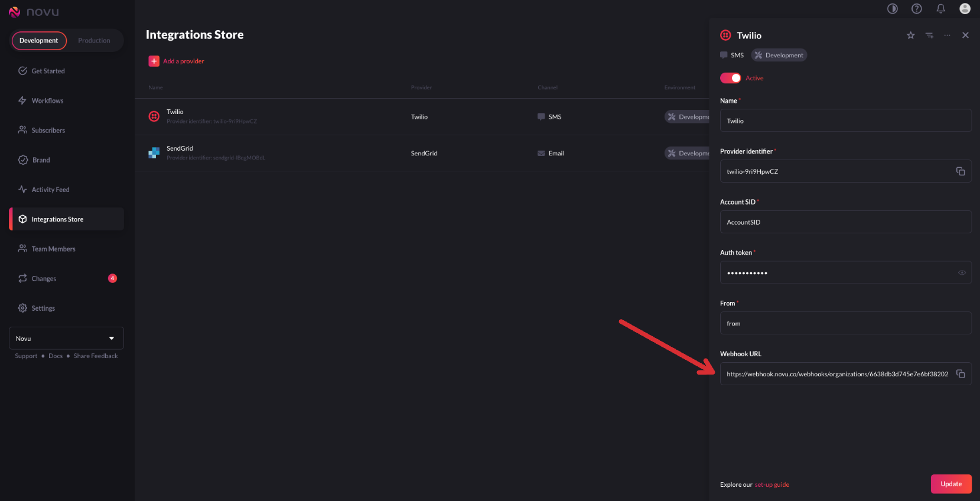The width and height of the screenshot is (980, 501).
Task: Open Share Feedback link
Action: coord(96,356)
